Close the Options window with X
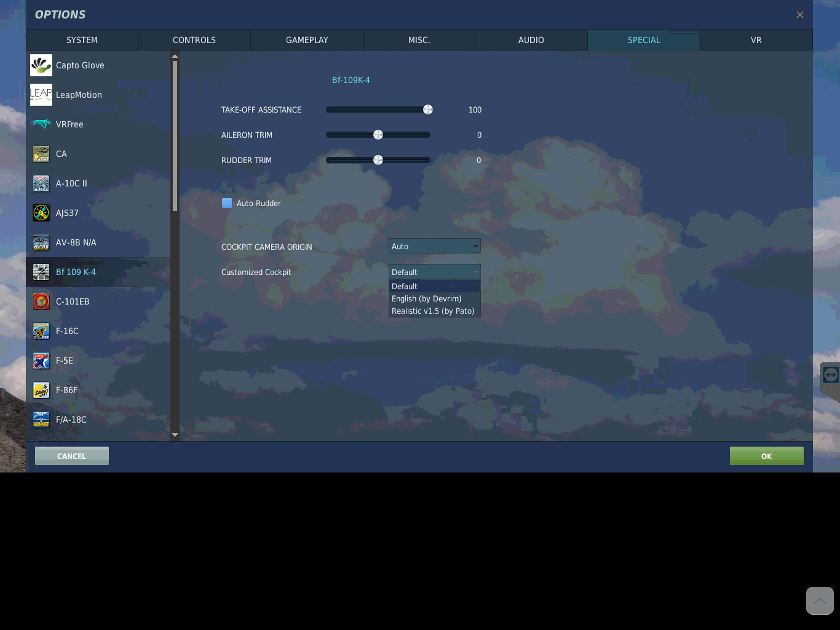840x630 pixels. (800, 15)
